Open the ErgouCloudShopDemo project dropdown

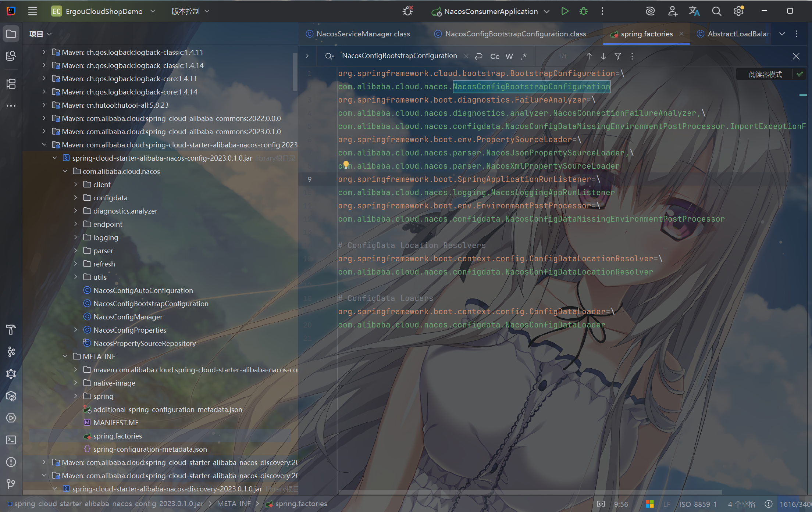103,11
